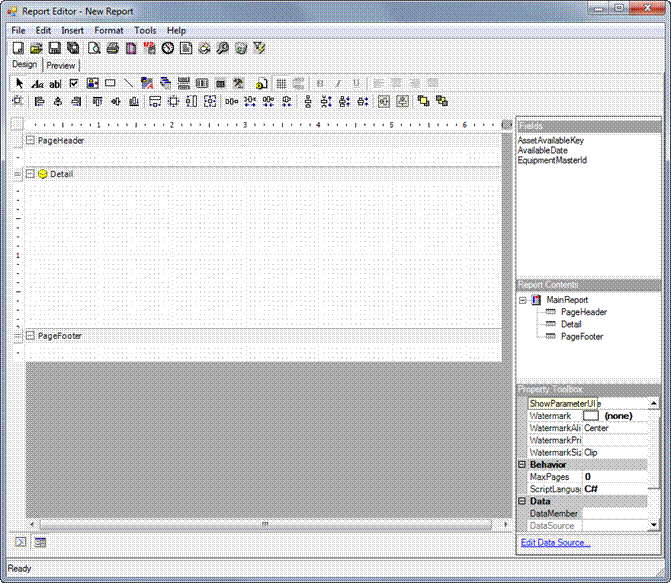Collapse the PageHeader section
The image size is (671, 583).
click(x=30, y=141)
